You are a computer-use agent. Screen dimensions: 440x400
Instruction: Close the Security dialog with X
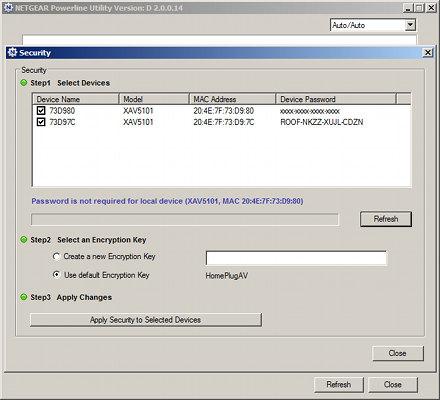point(428,53)
